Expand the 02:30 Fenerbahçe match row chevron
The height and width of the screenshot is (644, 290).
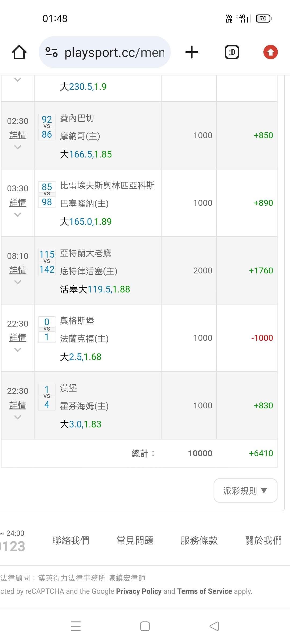pyautogui.click(x=18, y=147)
